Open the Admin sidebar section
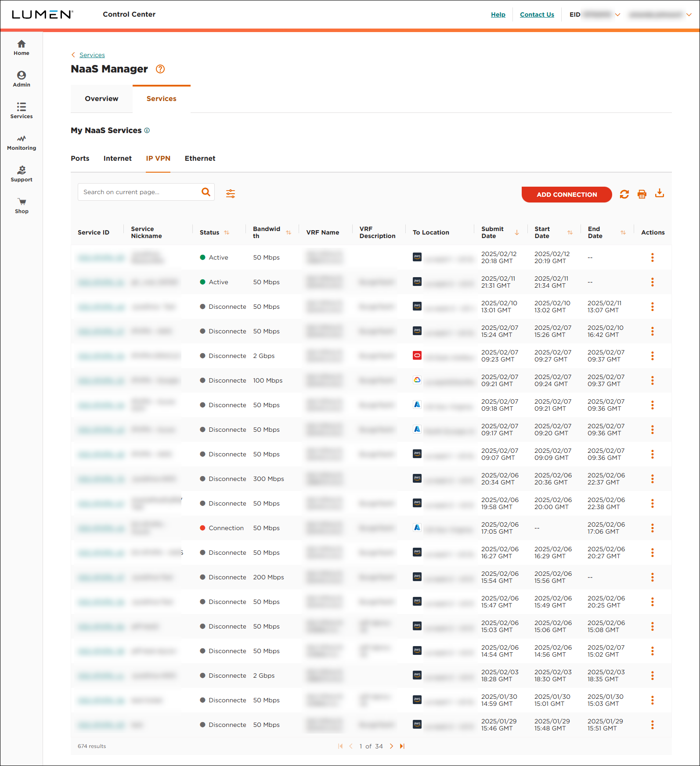Viewport: 700px width, 766px height. coord(21,79)
